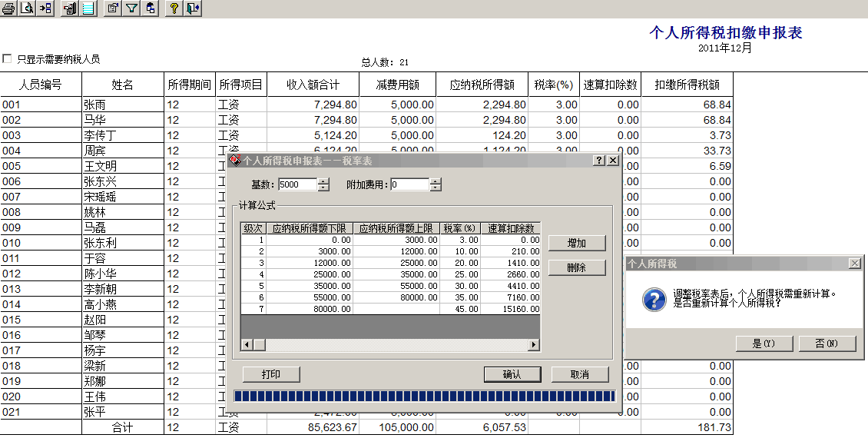Screen dimensions: 868x438
Task: Click 是(Y) to recalculate income tax
Action: (x=763, y=343)
